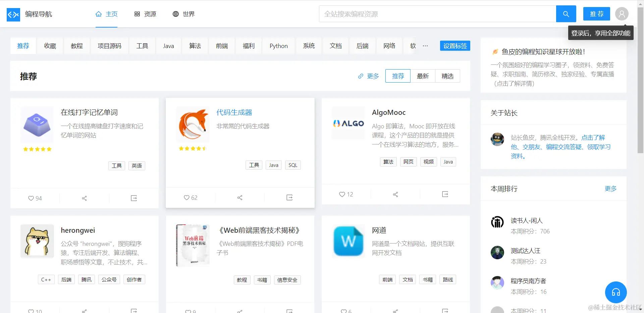Select the 前端 category tab

(x=222, y=46)
